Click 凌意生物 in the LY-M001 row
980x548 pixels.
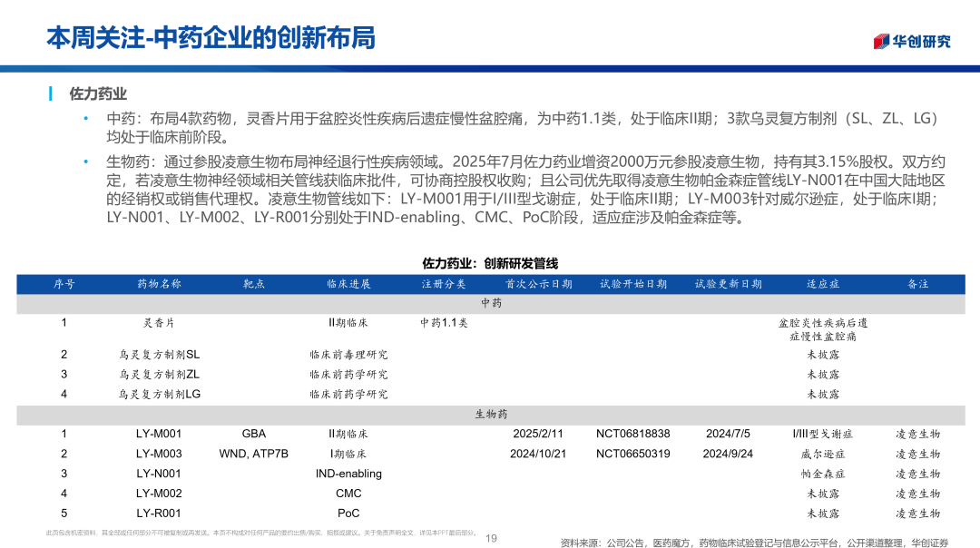coord(917,434)
